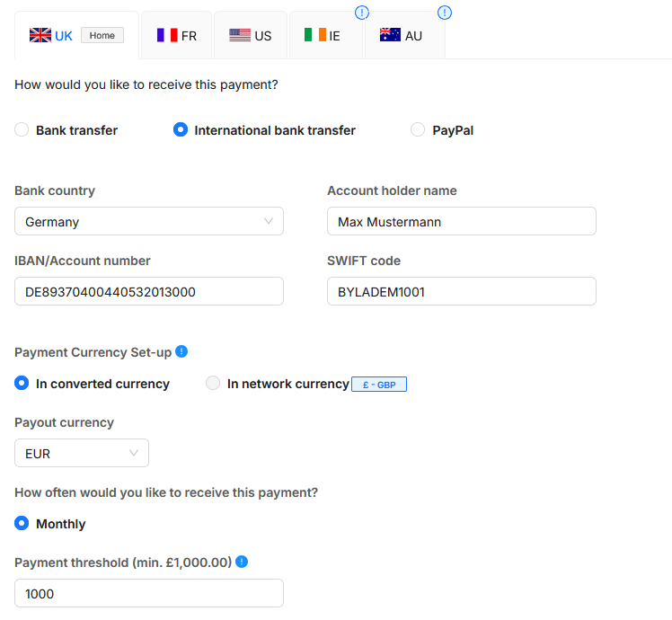Screen dimensions: 672x620
Task: Select the Bank transfer radio option
Action: [x=22, y=130]
